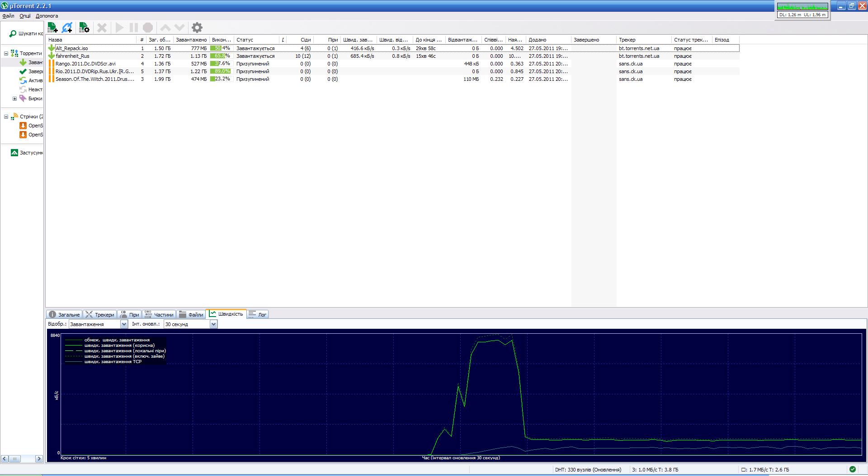Select the fahrenheit_Rus torrent name
The height and width of the screenshot is (476, 868).
pyautogui.click(x=73, y=56)
